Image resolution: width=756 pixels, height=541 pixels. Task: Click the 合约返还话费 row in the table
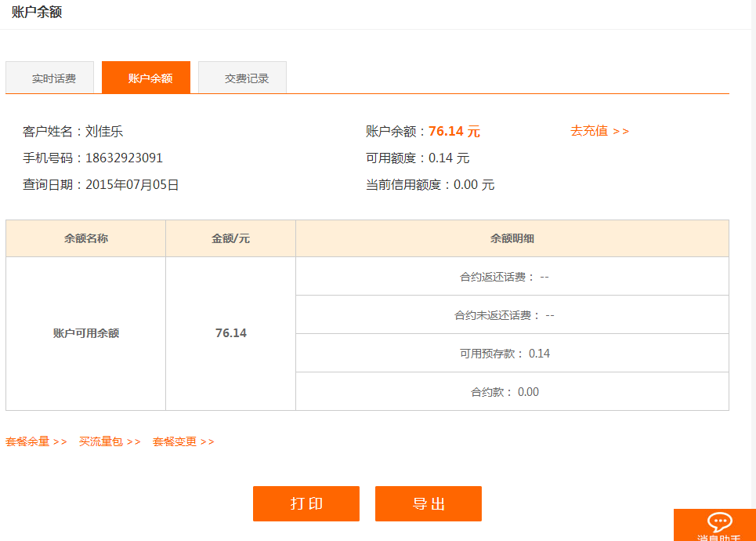pos(512,276)
